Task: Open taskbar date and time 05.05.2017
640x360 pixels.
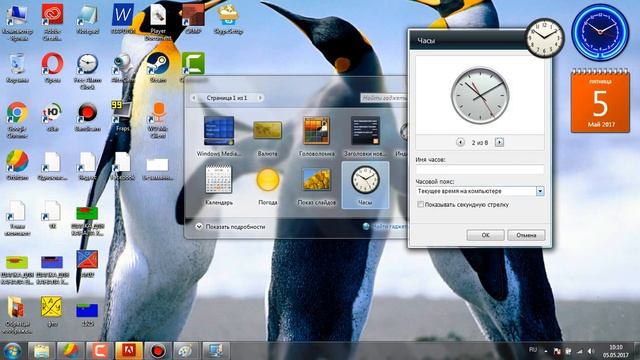Action: click(616, 351)
